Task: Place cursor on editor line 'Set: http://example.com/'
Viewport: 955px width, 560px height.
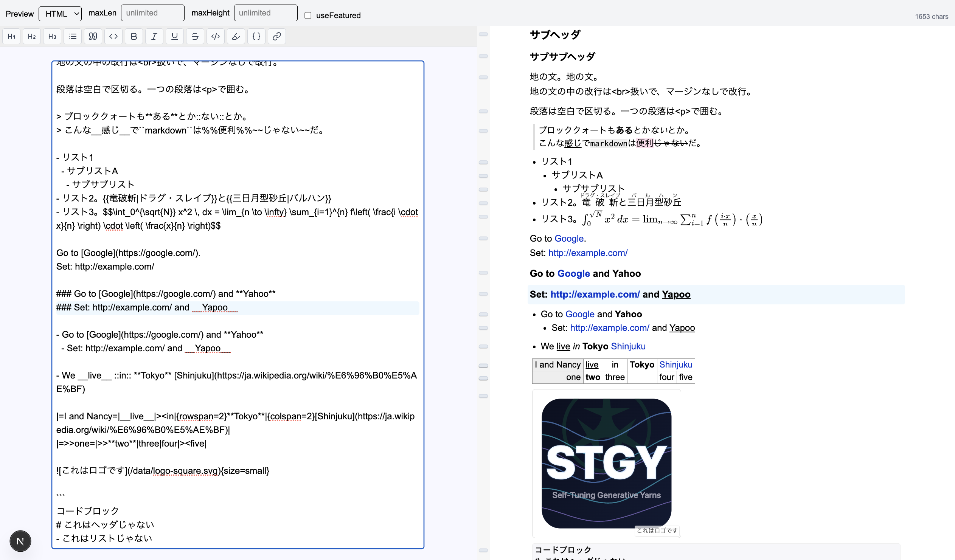Action: pyautogui.click(x=106, y=266)
